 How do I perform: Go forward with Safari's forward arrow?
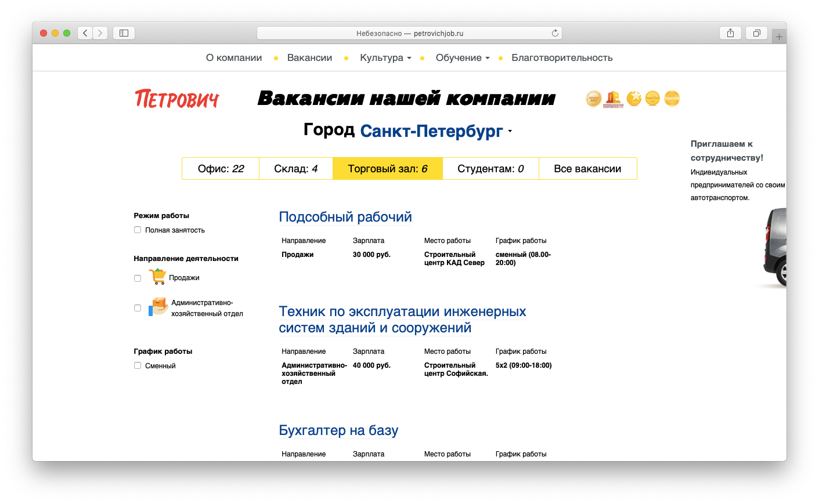tap(100, 33)
